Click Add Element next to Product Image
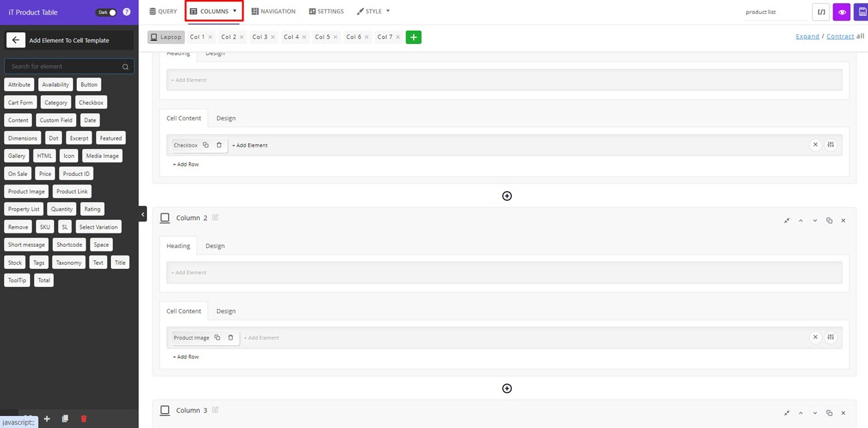 coord(261,338)
